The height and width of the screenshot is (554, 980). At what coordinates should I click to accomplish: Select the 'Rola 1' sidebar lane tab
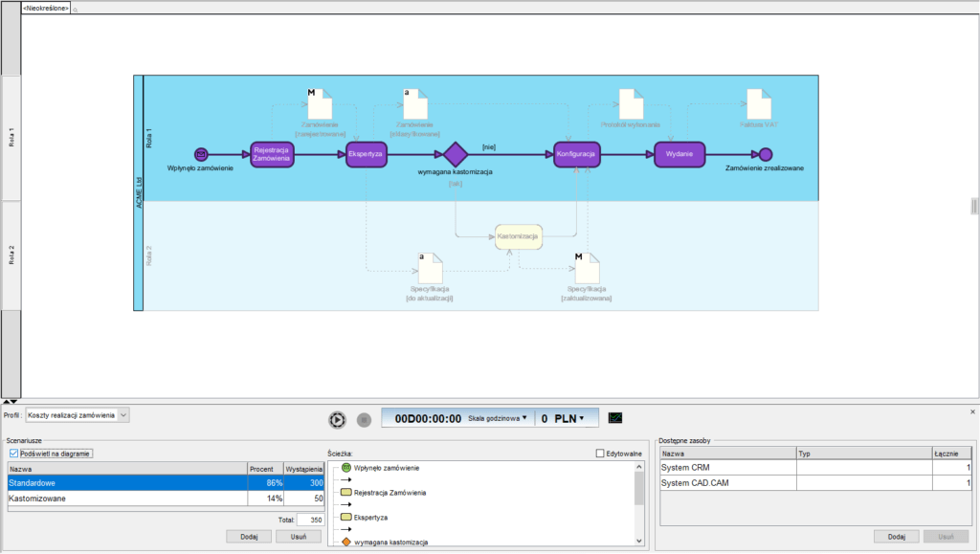coord(11,138)
